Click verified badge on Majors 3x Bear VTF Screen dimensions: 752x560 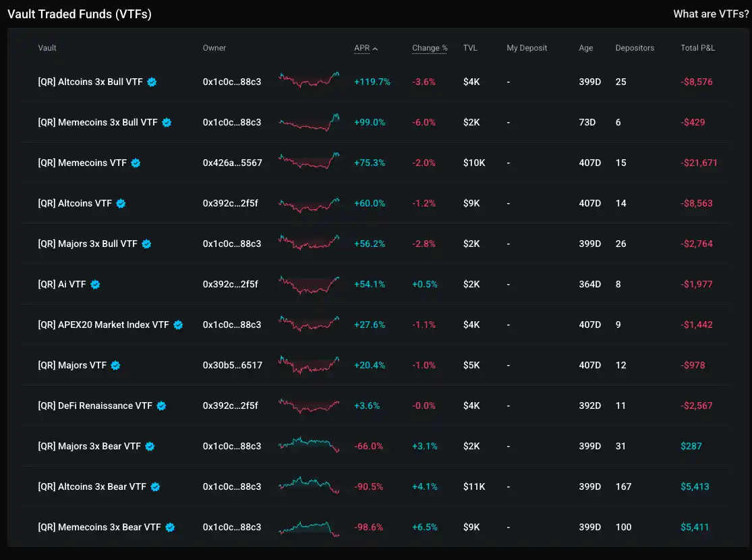pos(150,446)
